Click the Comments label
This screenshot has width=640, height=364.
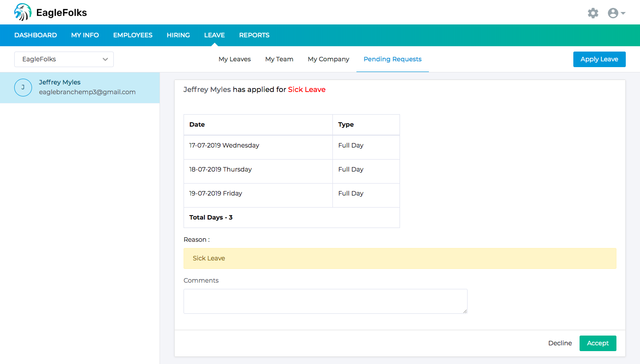[201, 280]
